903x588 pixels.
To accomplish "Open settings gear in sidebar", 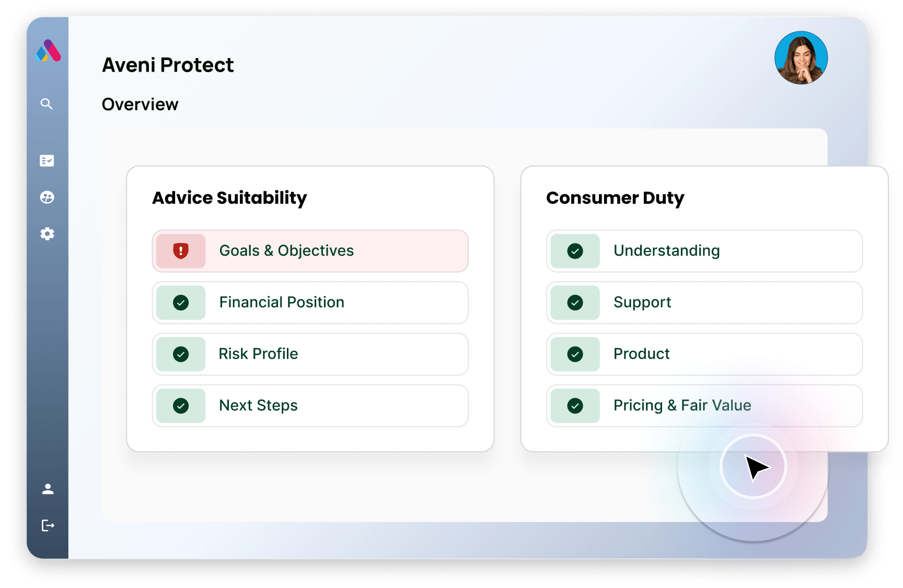I will click(x=47, y=234).
